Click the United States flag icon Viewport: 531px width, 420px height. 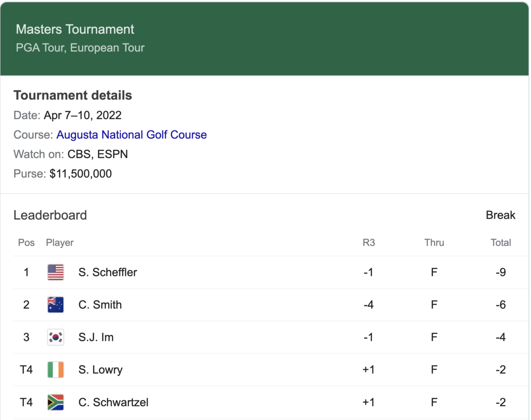(56, 272)
